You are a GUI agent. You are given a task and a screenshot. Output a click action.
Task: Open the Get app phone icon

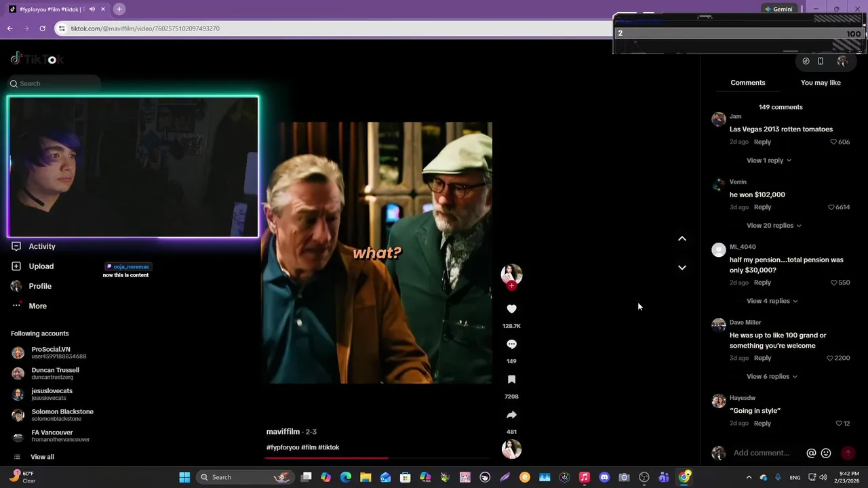point(821,61)
